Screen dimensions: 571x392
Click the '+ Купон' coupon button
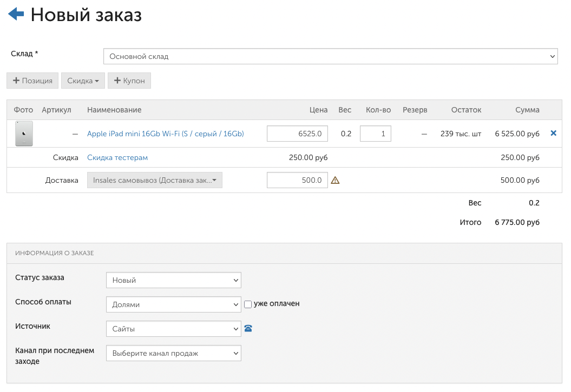tap(129, 81)
